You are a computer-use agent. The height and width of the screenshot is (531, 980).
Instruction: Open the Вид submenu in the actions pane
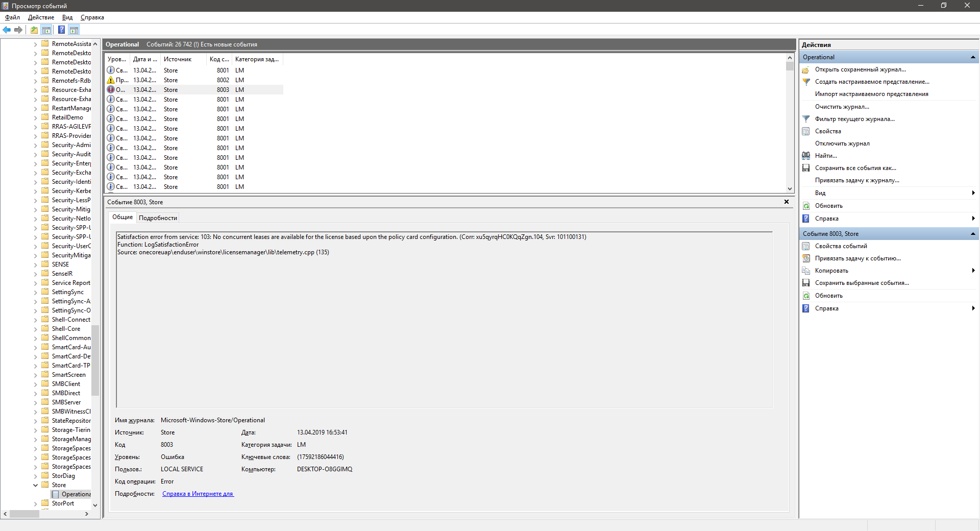973,193
